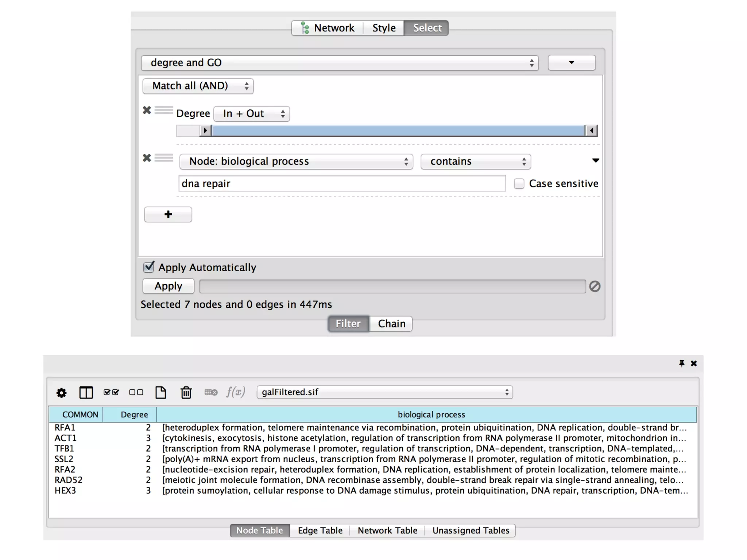Image resolution: width=747 pixels, height=560 pixels.
Task: Click the Apply button
Action: [168, 286]
